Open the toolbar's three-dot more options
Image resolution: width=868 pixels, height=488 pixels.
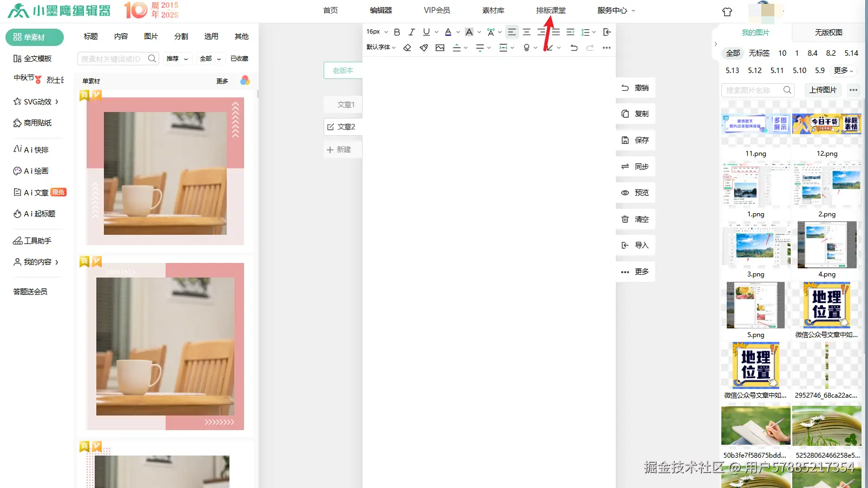[x=607, y=48]
